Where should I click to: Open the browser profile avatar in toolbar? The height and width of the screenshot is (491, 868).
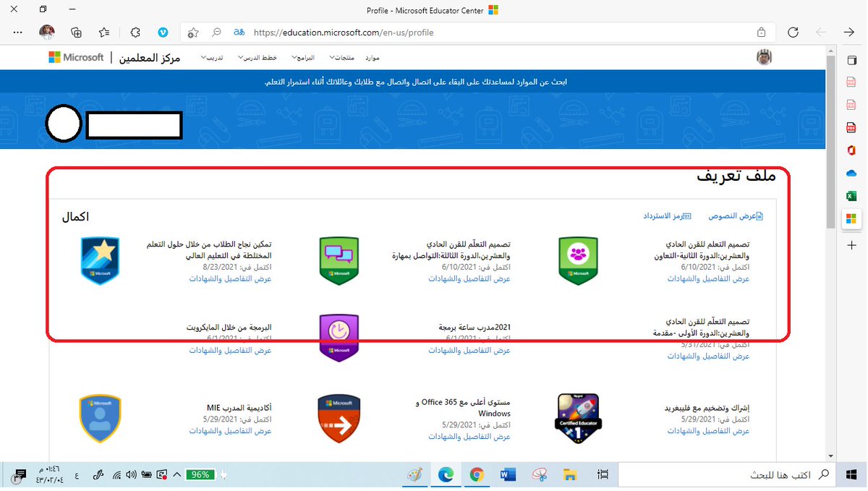click(x=47, y=32)
